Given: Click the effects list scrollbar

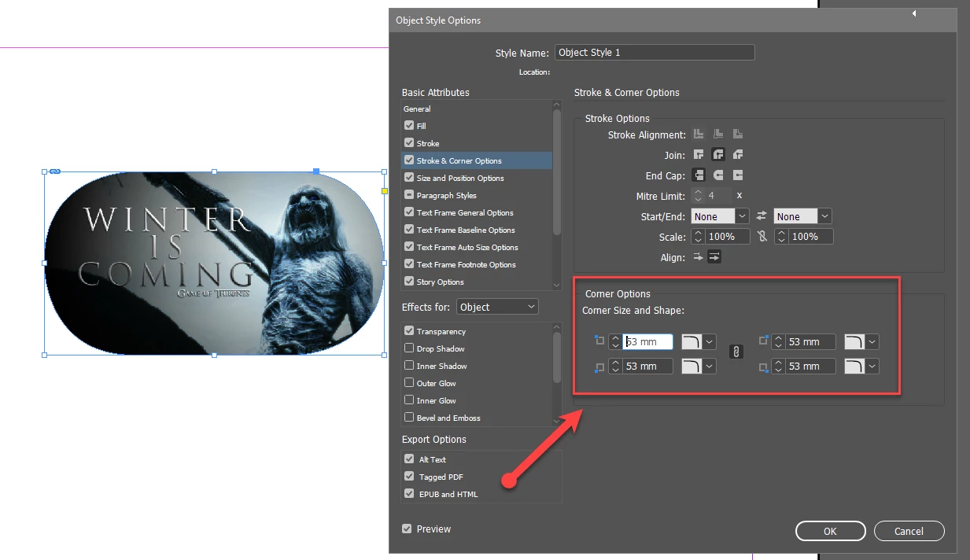Looking at the screenshot, I should [x=557, y=358].
